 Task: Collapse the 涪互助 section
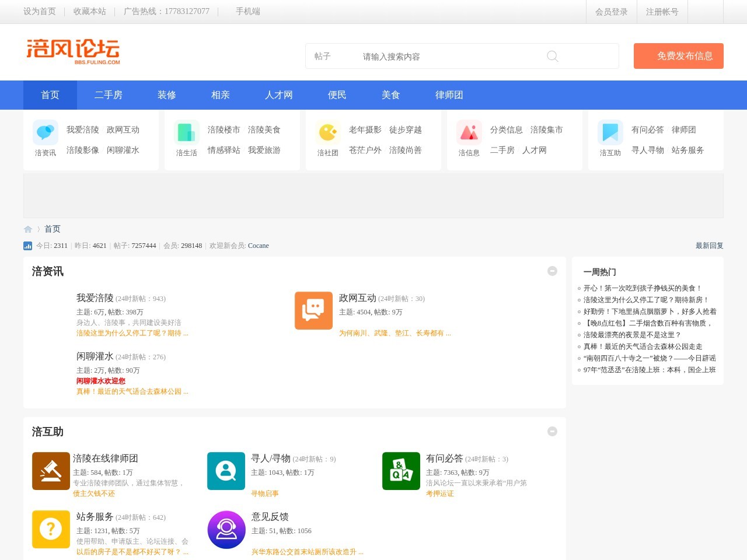click(552, 431)
